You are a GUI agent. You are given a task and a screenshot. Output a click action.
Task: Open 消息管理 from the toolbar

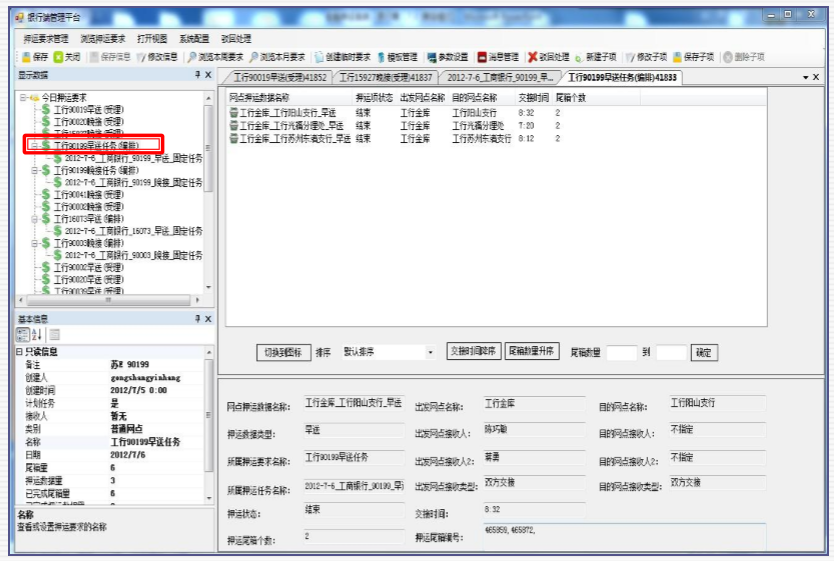(498, 57)
